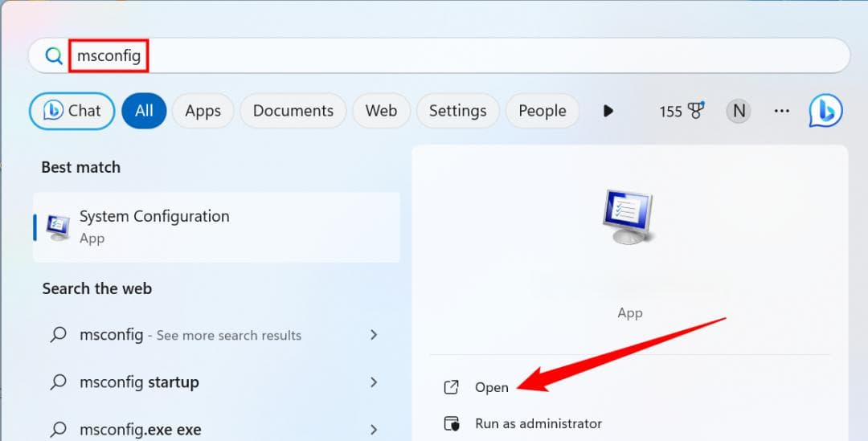
Task: Click the msconfig search input field
Action: [x=439, y=55]
